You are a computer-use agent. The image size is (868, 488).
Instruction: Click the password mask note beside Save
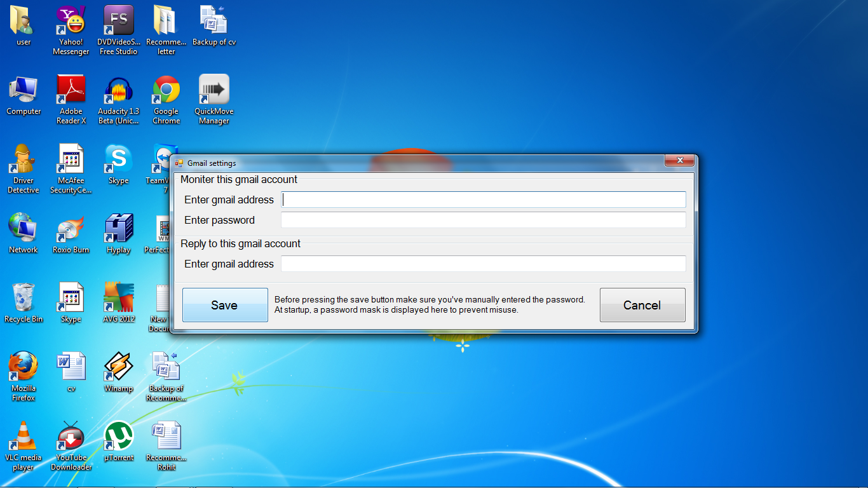click(x=430, y=305)
